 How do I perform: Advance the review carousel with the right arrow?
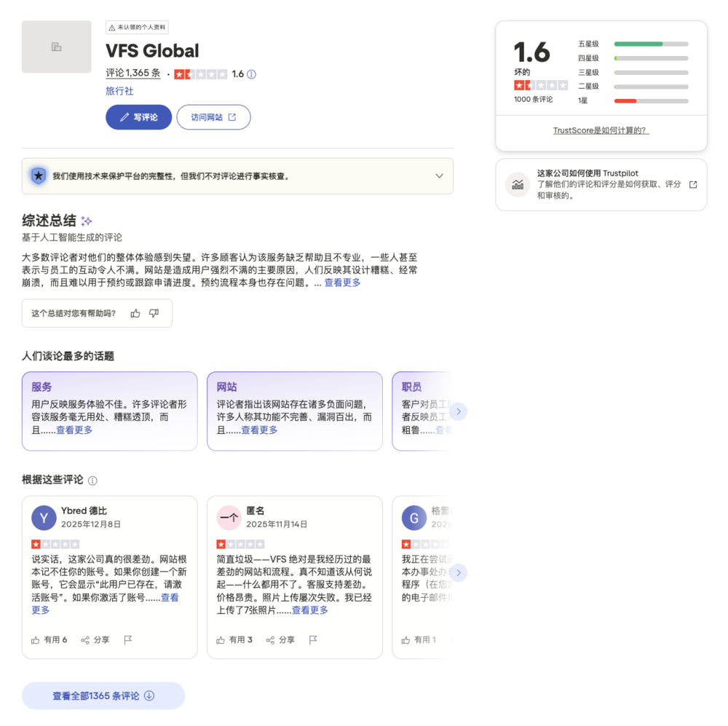(459, 573)
